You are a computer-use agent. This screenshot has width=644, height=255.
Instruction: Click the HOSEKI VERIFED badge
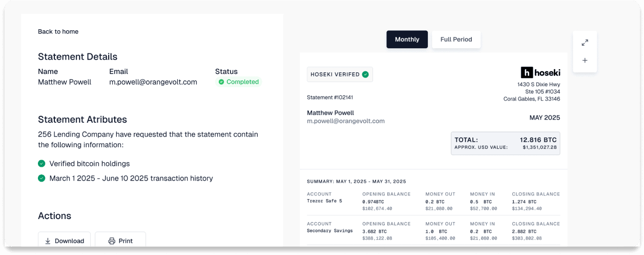pos(339,74)
